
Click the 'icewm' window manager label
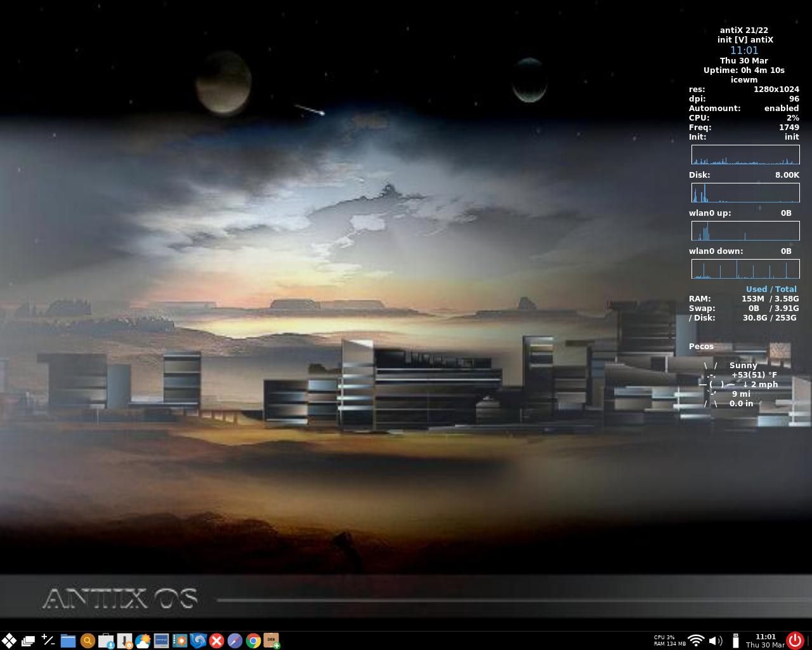(x=744, y=79)
